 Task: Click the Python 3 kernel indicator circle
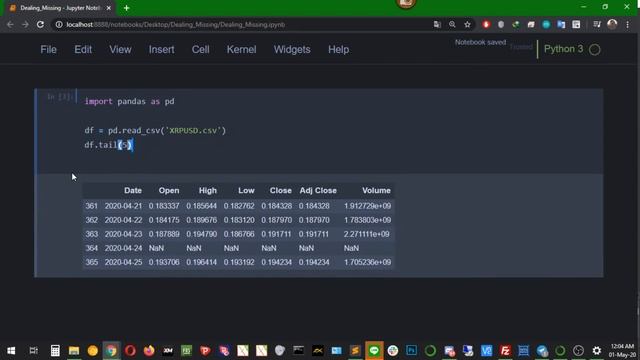click(595, 49)
